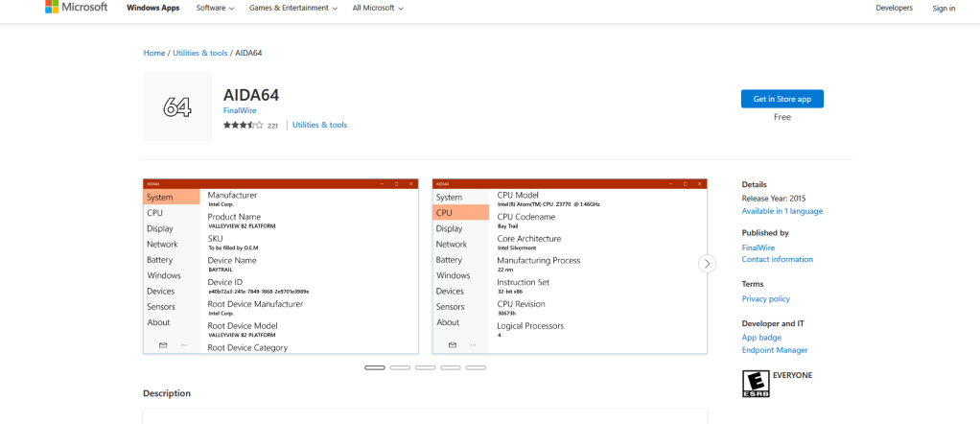Open the Games & Entertainment dropdown

tap(293, 8)
